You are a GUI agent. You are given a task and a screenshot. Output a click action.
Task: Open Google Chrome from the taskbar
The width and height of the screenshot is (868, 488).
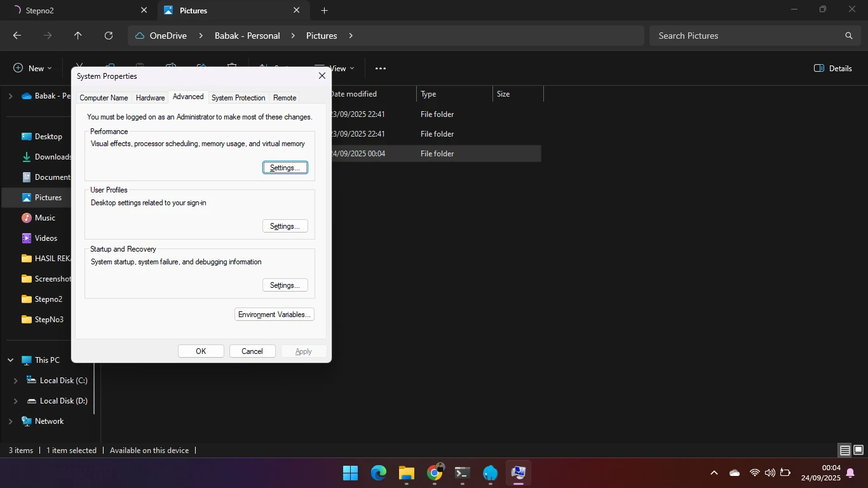[x=435, y=473]
